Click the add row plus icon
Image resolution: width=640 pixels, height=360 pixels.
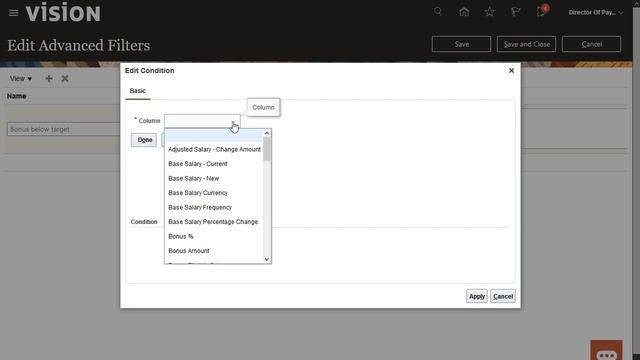[49, 78]
